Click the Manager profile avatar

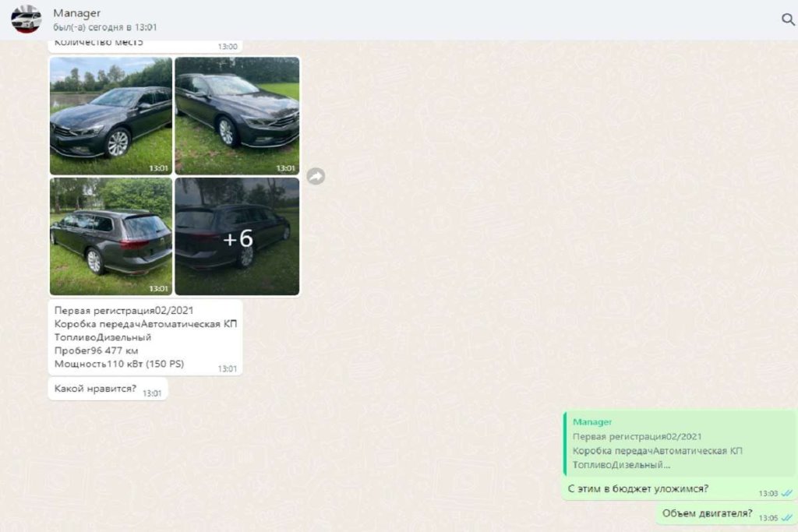(26, 19)
